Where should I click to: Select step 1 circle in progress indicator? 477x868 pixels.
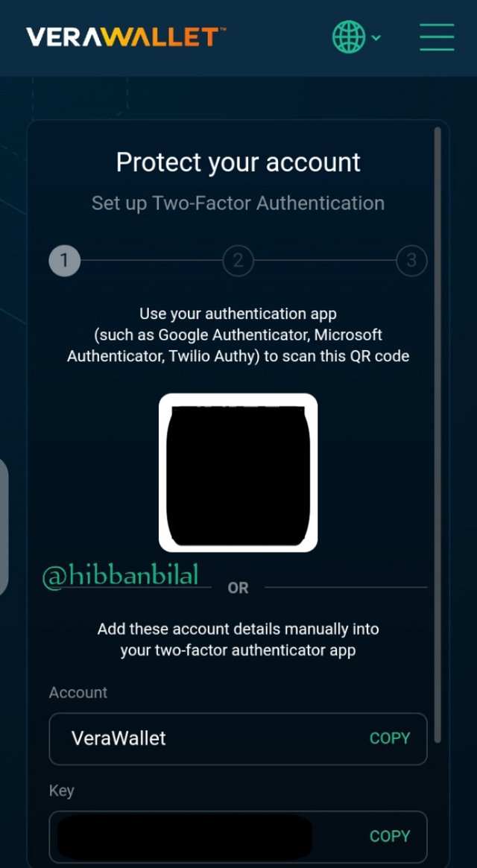point(65,260)
